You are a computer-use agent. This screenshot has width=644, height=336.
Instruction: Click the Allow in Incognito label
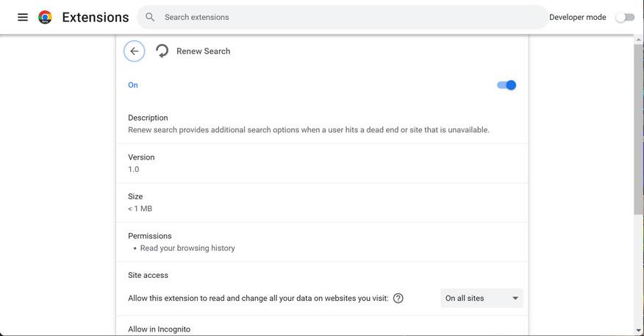(159, 329)
